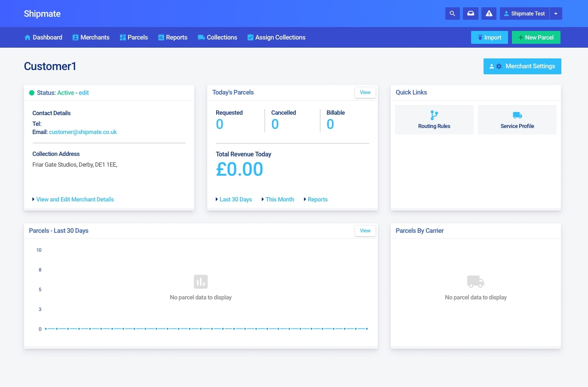Open the inbox tray icon in header
Image resolution: width=588 pixels, height=387 pixels.
click(471, 14)
